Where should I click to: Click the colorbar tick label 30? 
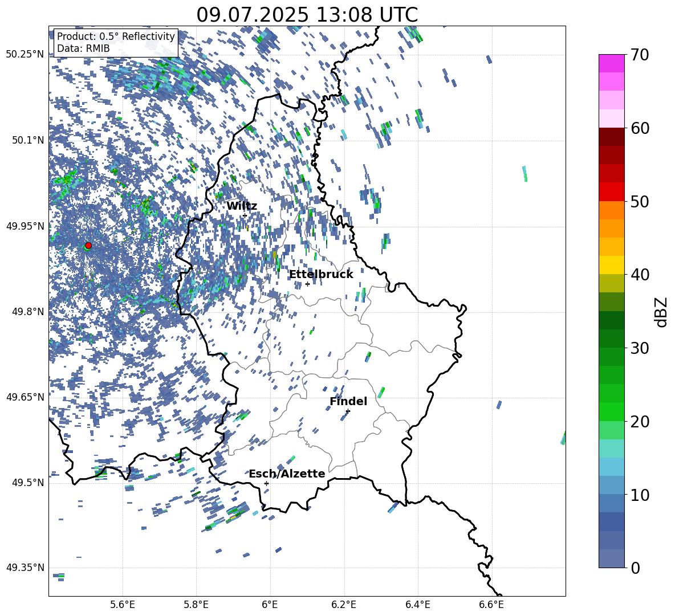[640, 348]
